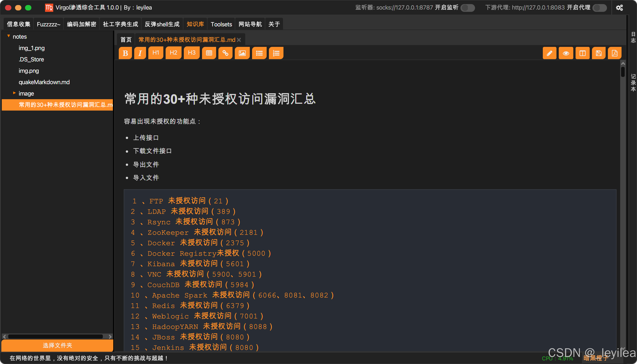Collapse the notes folder tree
This screenshot has height=364, width=637.
[x=8, y=36]
